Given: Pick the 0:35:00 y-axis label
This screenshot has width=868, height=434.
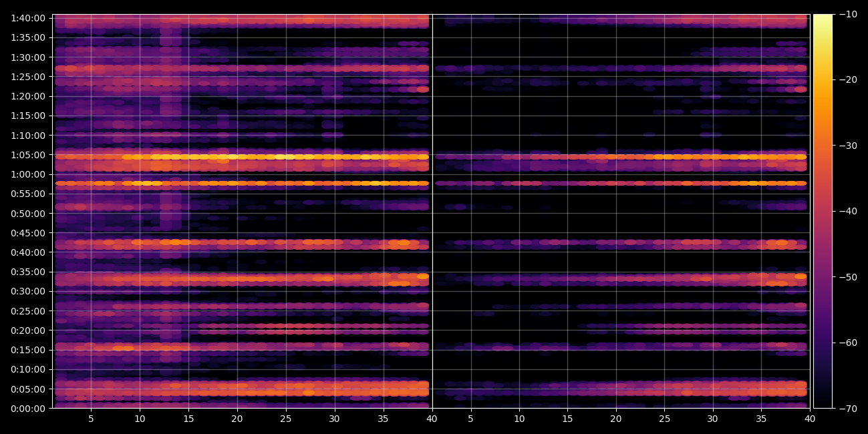Looking at the screenshot, I should pos(29,272).
